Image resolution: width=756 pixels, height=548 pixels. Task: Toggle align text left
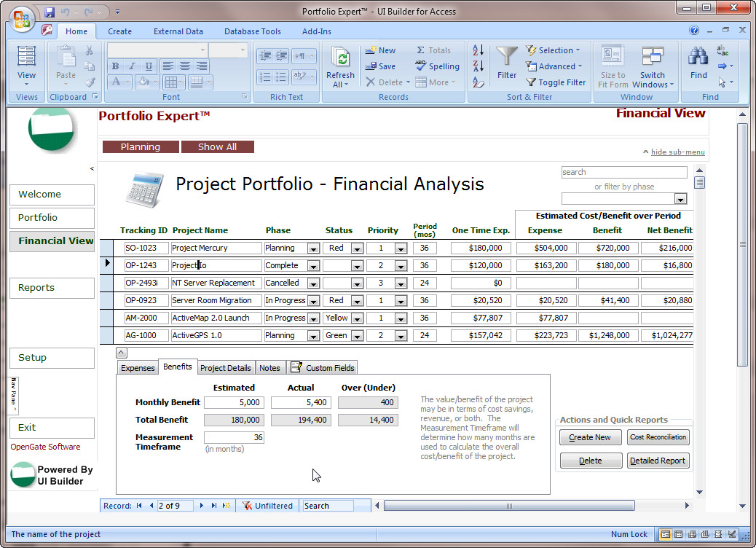click(168, 66)
